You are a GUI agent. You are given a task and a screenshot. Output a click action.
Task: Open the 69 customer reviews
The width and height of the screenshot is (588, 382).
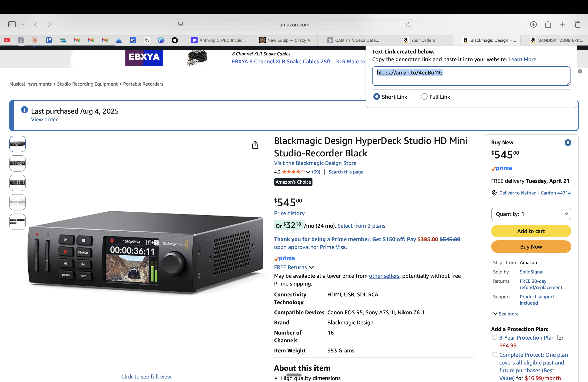[x=316, y=172]
